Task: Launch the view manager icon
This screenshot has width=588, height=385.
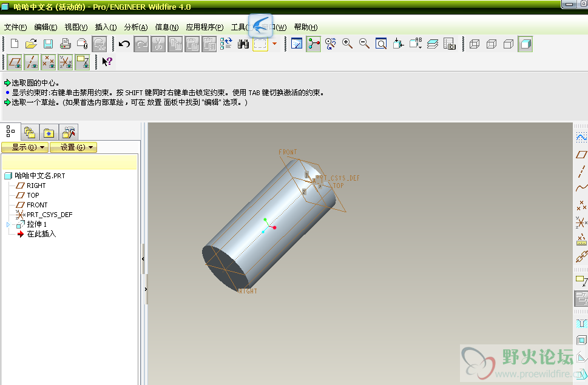Action: 449,44
